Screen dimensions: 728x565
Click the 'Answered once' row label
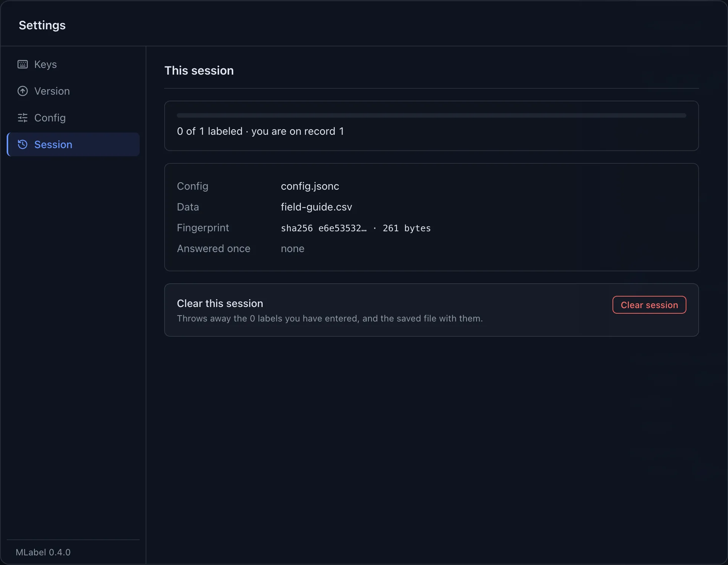(x=214, y=248)
